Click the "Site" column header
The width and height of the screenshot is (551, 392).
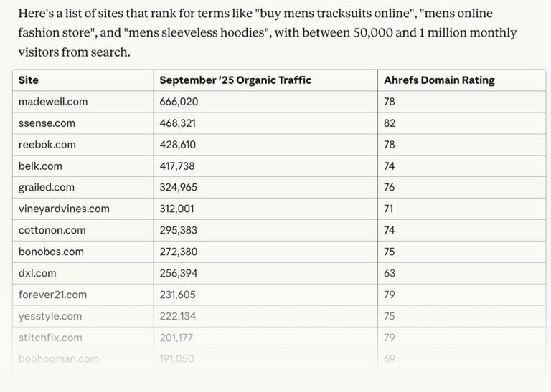[x=29, y=80]
